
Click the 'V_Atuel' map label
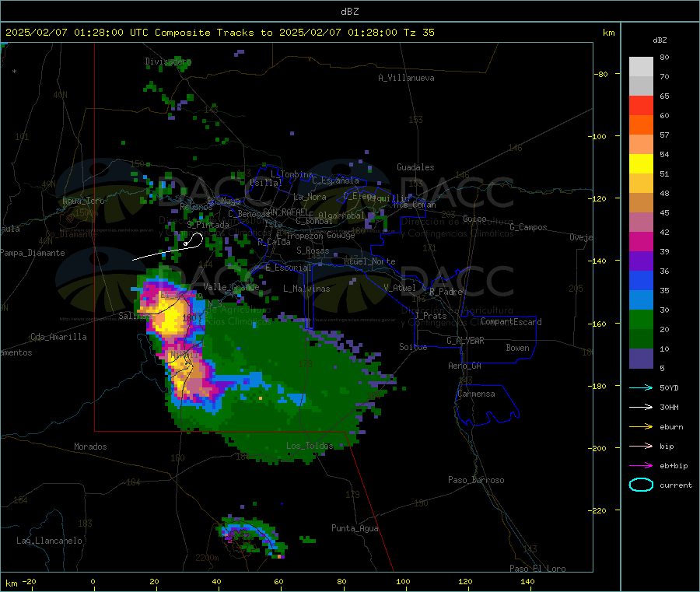400,288
